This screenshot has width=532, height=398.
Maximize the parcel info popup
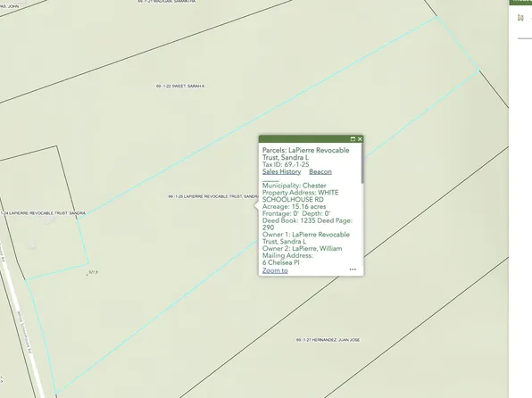pos(353,139)
